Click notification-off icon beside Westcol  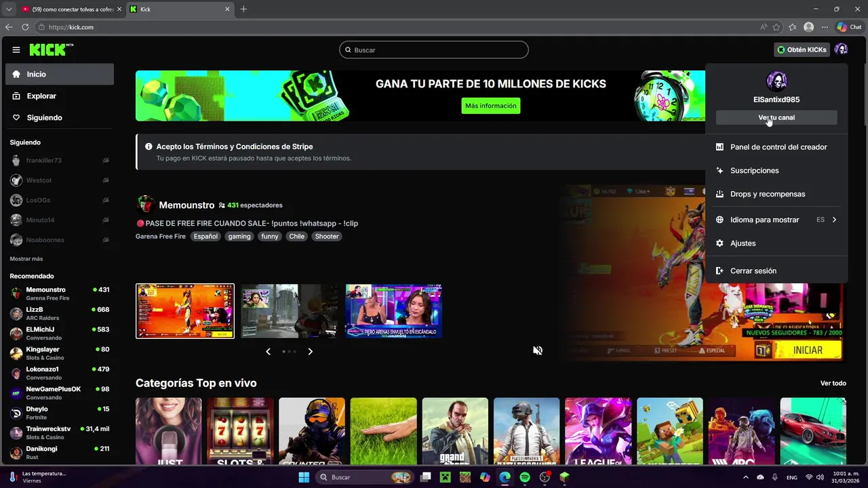106,180
